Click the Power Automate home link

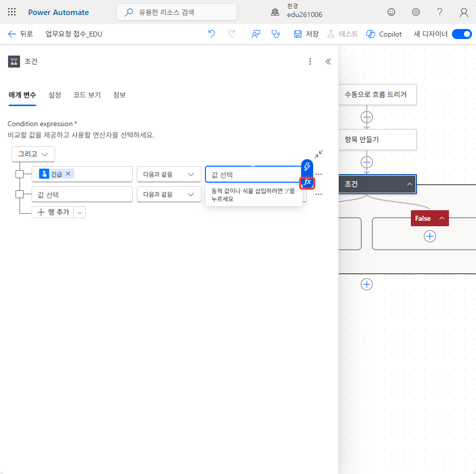58,13
